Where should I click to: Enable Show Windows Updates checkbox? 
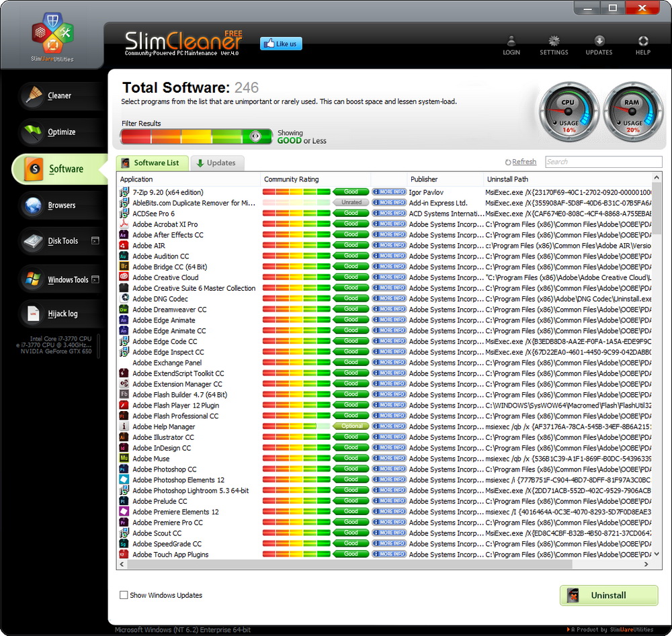pyautogui.click(x=124, y=595)
